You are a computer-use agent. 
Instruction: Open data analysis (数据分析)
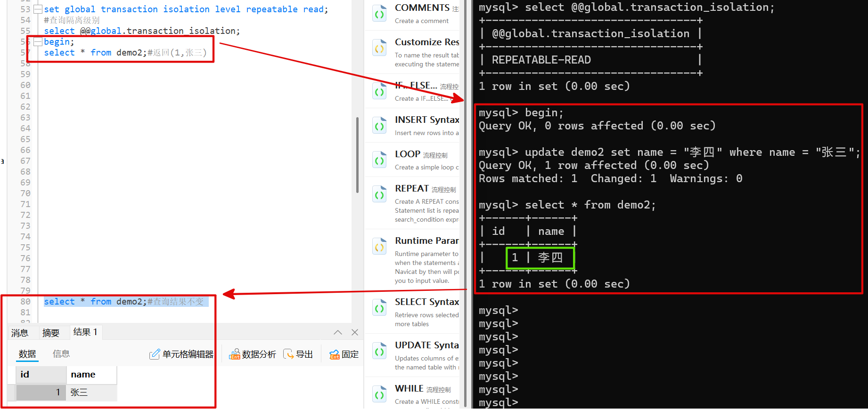[253, 354]
